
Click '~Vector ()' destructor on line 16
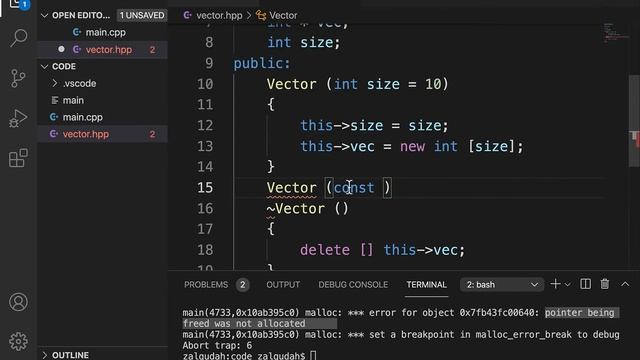tap(307, 209)
